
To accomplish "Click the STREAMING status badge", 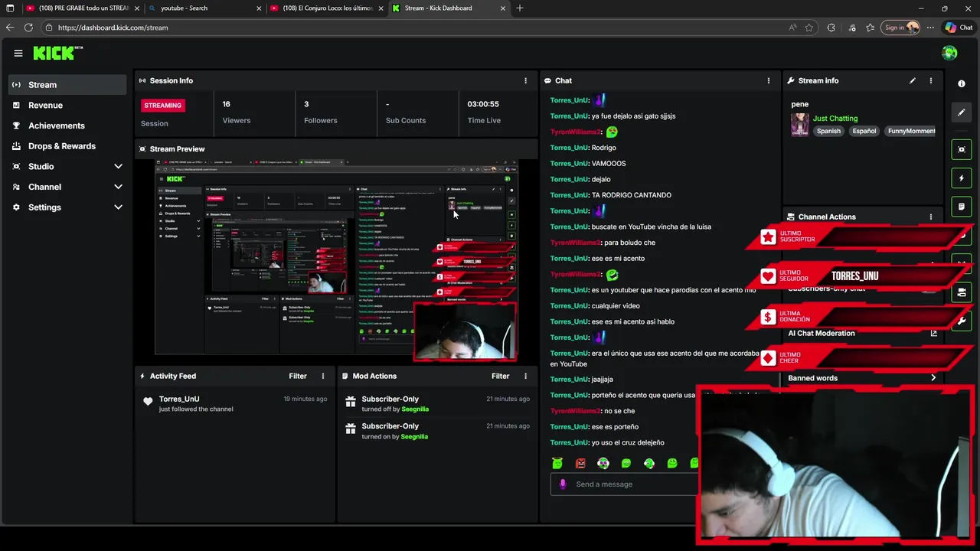I will click(162, 106).
